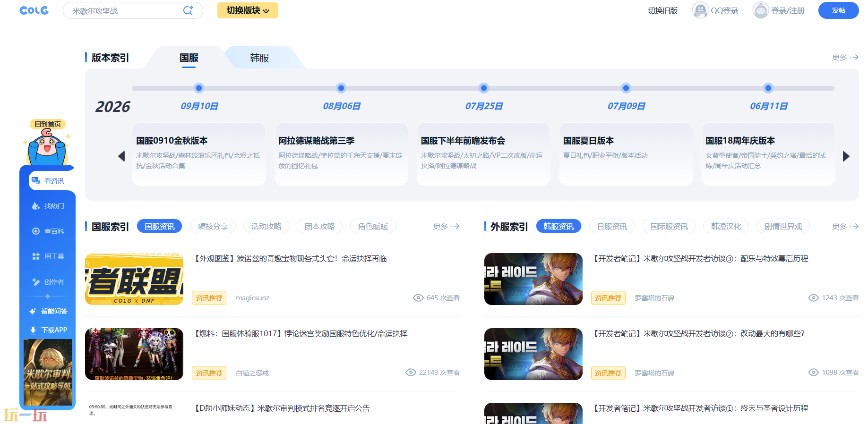
Task: Click the 22143 次查看 view count icon
Action: 411,373
